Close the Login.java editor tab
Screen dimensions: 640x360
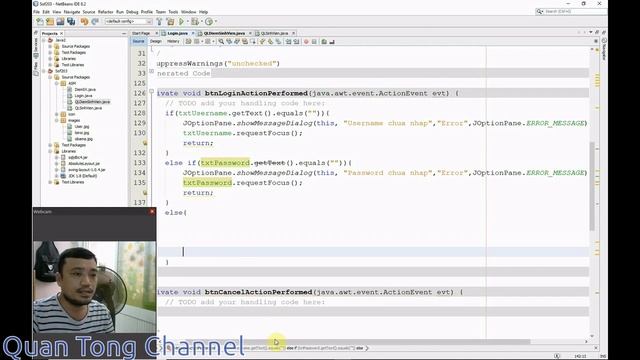pos(193,33)
